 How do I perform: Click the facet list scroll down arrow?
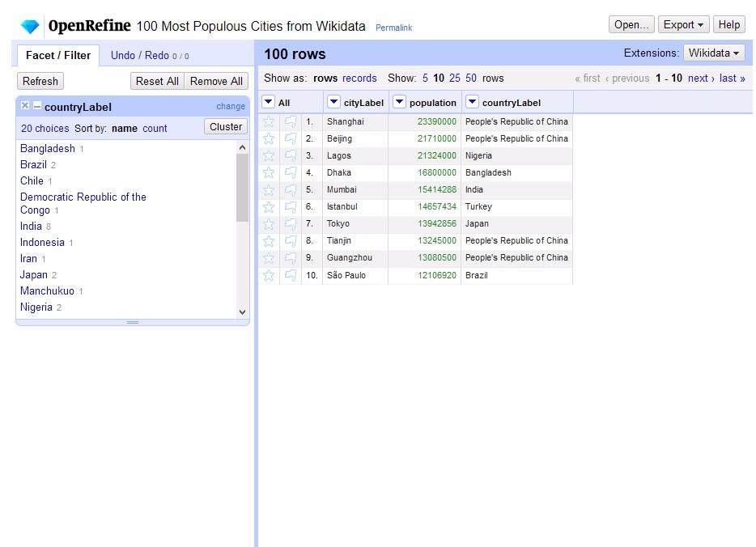pos(242,312)
